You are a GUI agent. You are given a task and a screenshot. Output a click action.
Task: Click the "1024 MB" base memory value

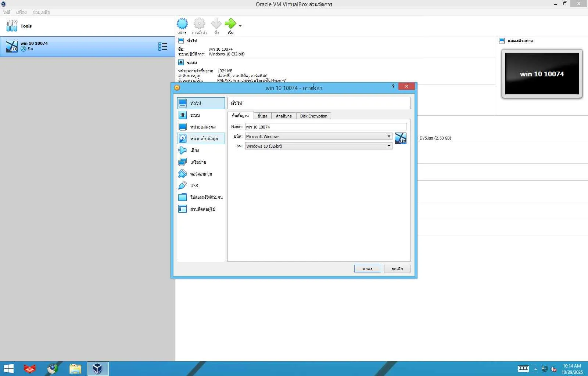coord(225,71)
